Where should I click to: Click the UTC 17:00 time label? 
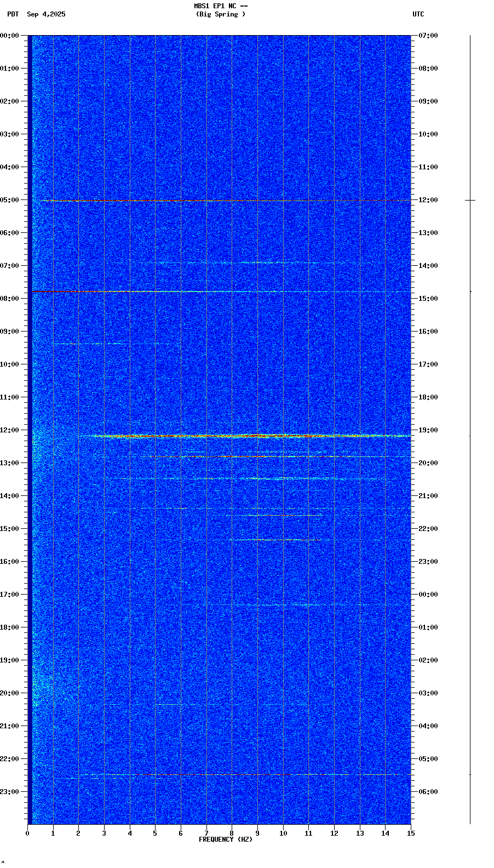click(428, 364)
